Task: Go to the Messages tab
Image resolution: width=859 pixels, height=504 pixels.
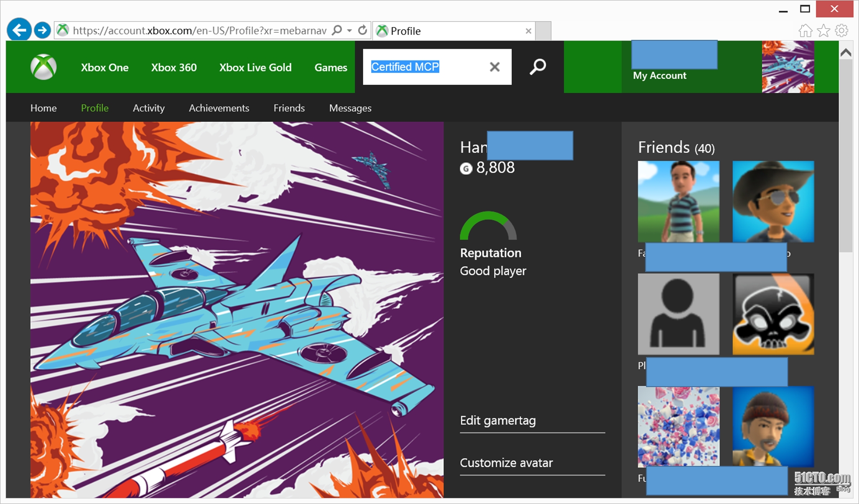Action: click(350, 108)
